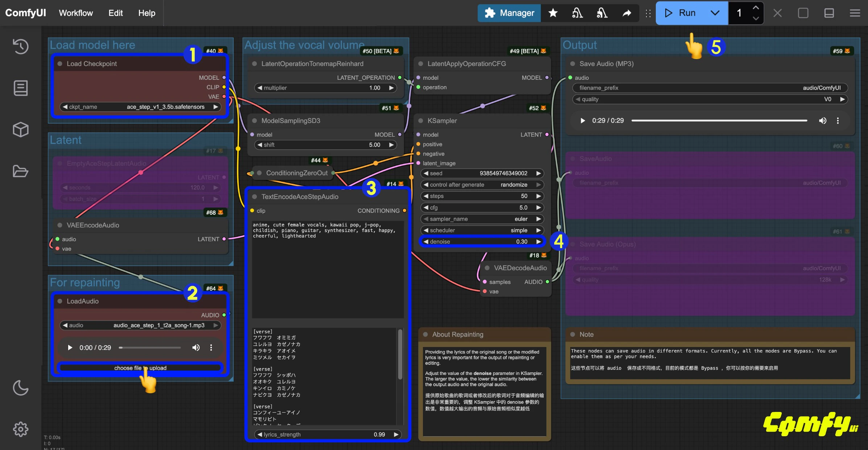The width and height of the screenshot is (868, 450).
Task: Open the queue history sidebar icon
Action: tap(21, 46)
